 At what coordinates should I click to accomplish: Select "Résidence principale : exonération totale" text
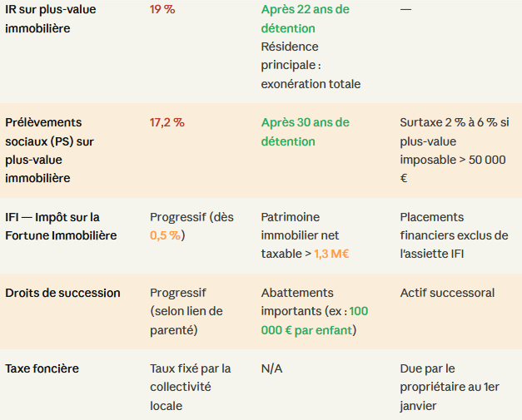[x=310, y=65]
